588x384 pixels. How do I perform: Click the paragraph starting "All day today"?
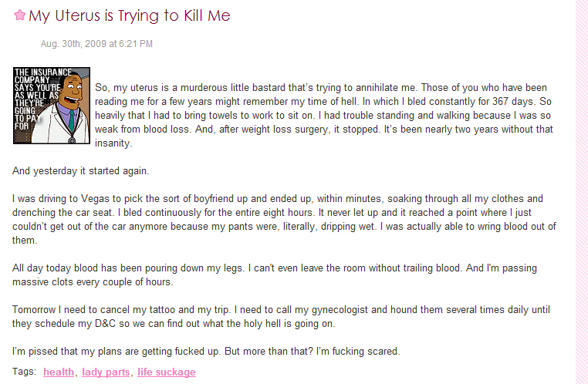[274, 275]
